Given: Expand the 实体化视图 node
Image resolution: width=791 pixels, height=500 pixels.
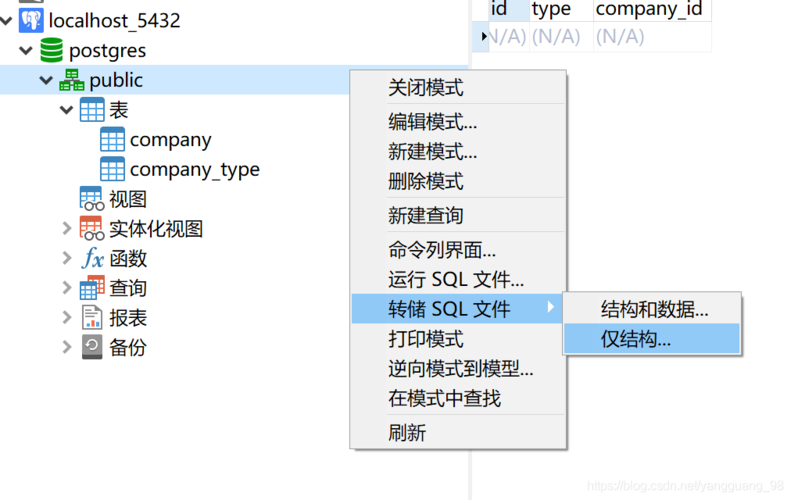Looking at the screenshot, I should [x=67, y=229].
